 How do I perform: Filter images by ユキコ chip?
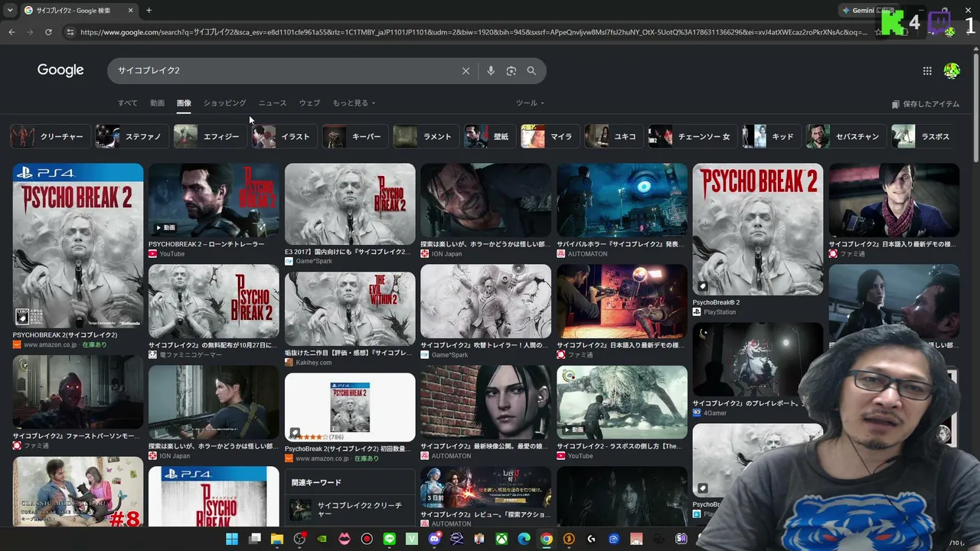(612, 136)
